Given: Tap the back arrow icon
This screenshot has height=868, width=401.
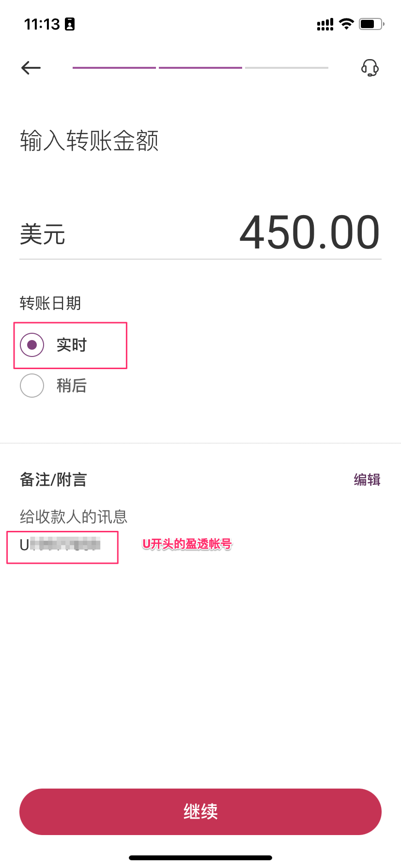Looking at the screenshot, I should [x=31, y=68].
